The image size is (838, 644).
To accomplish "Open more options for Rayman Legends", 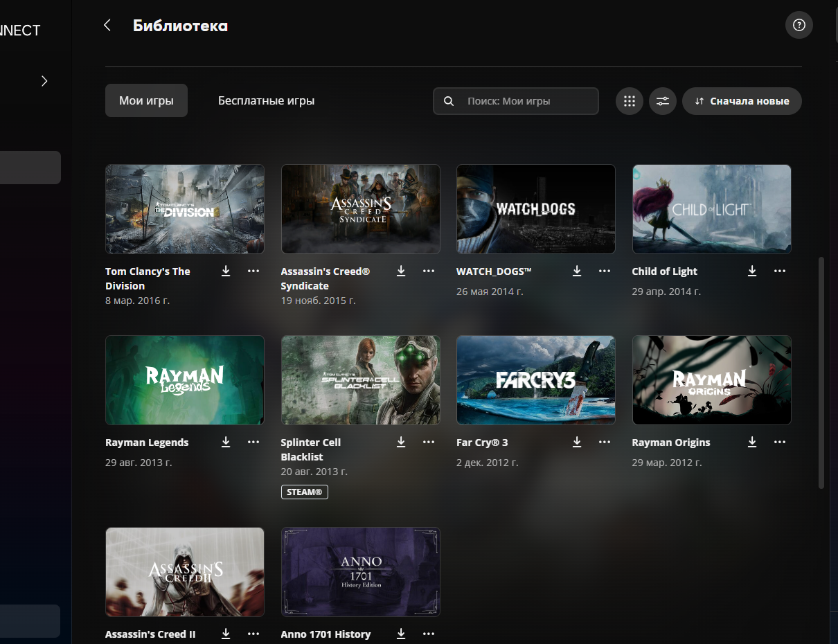I will click(x=253, y=442).
